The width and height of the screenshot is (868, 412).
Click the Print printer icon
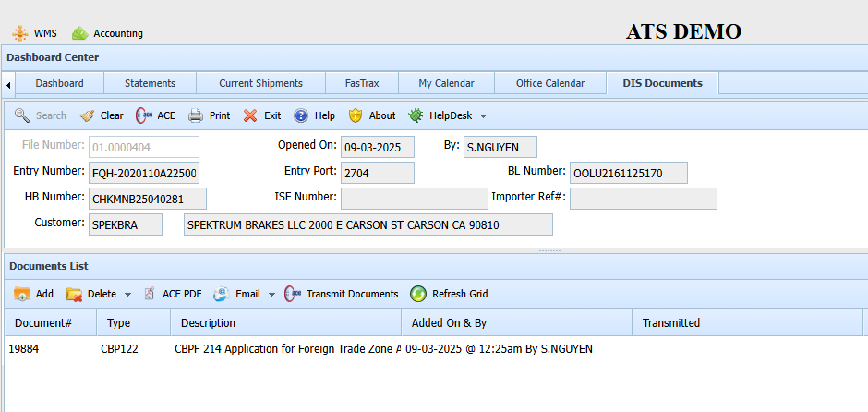196,115
